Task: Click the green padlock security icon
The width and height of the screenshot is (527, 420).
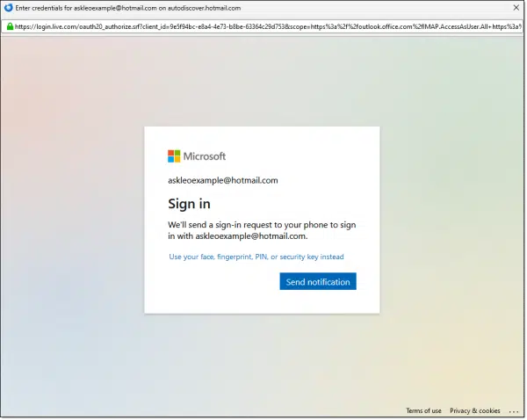Action: 10,26
